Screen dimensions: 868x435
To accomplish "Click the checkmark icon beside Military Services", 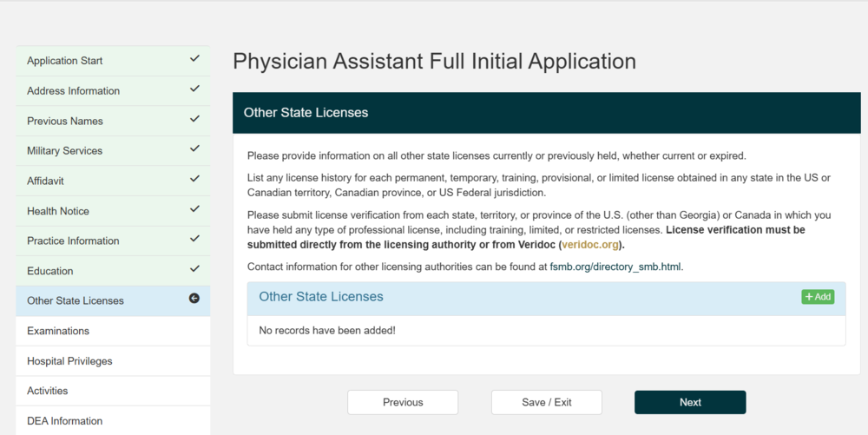I will pyautogui.click(x=194, y=148).
